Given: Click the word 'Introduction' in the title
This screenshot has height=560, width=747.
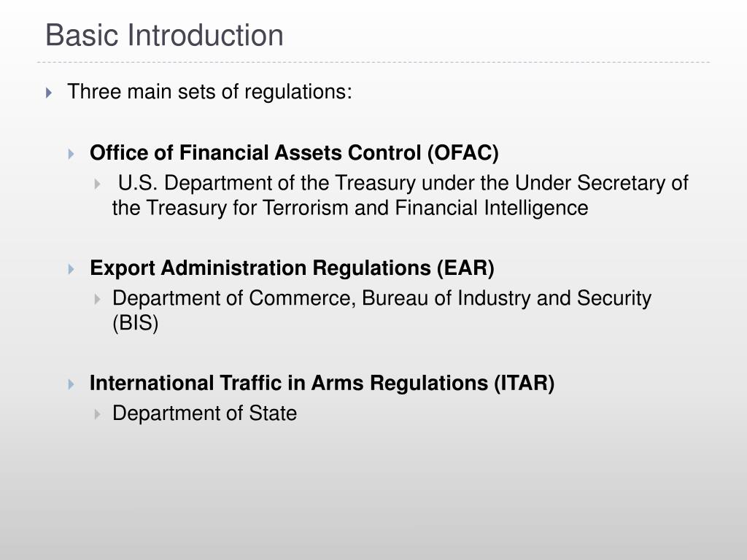Looking at the screenshot, I should (205, 35).
